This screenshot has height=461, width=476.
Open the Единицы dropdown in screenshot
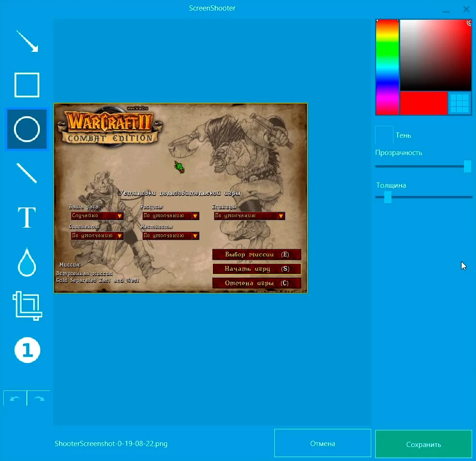pyautogui.click(x=249, y=216)
